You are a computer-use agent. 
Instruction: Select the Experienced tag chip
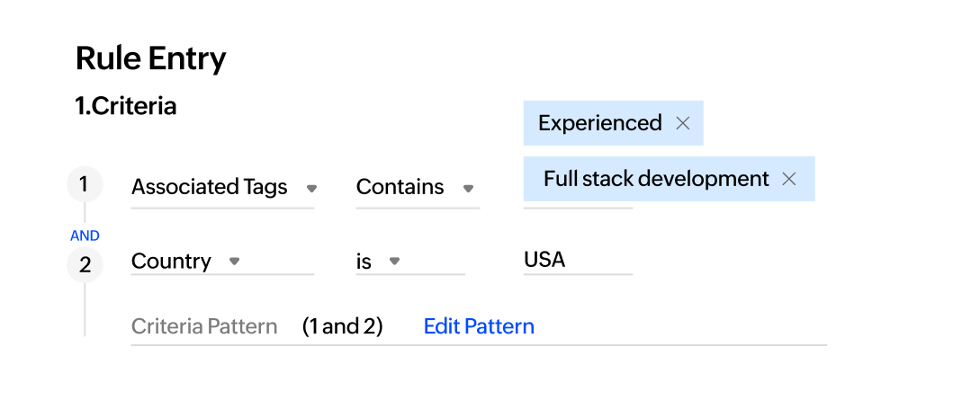(599, 123)
